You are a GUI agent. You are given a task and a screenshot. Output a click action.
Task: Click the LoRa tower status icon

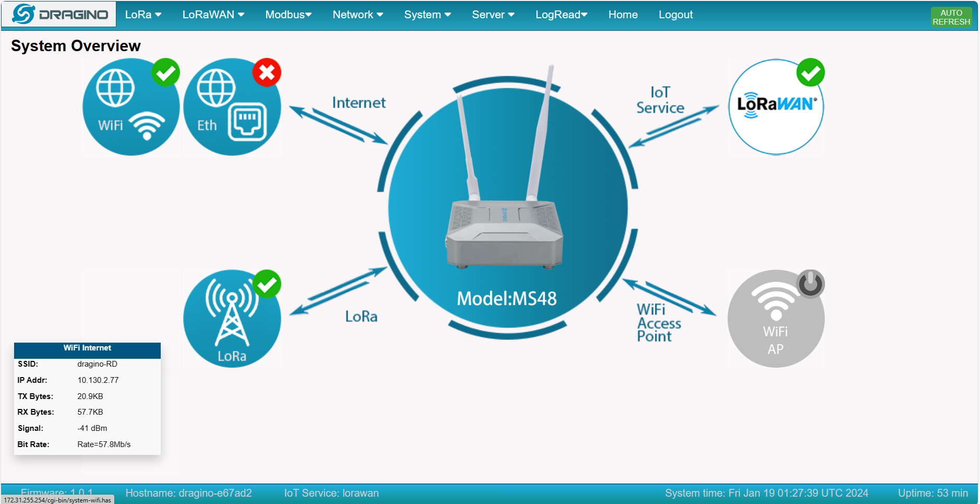tap(232, 319)
